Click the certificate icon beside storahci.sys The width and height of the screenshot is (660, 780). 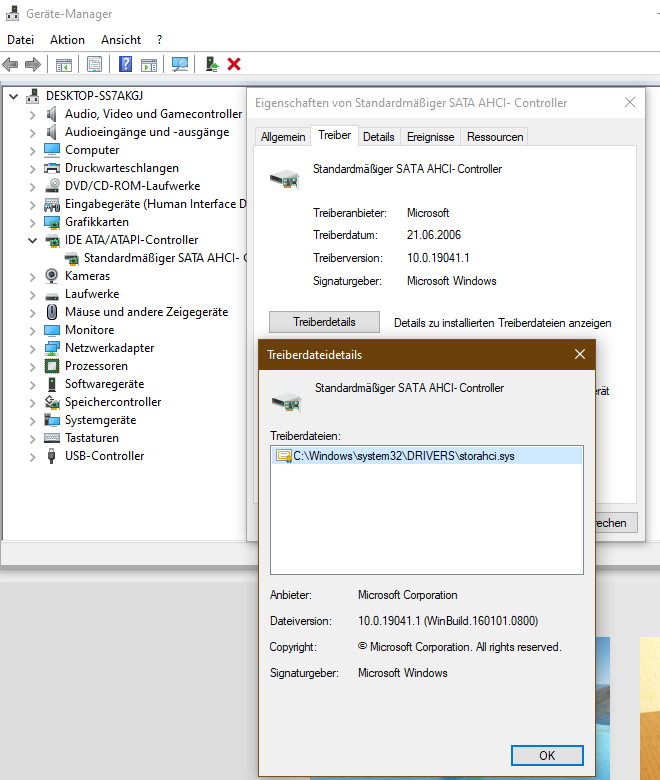pos(284,456)
